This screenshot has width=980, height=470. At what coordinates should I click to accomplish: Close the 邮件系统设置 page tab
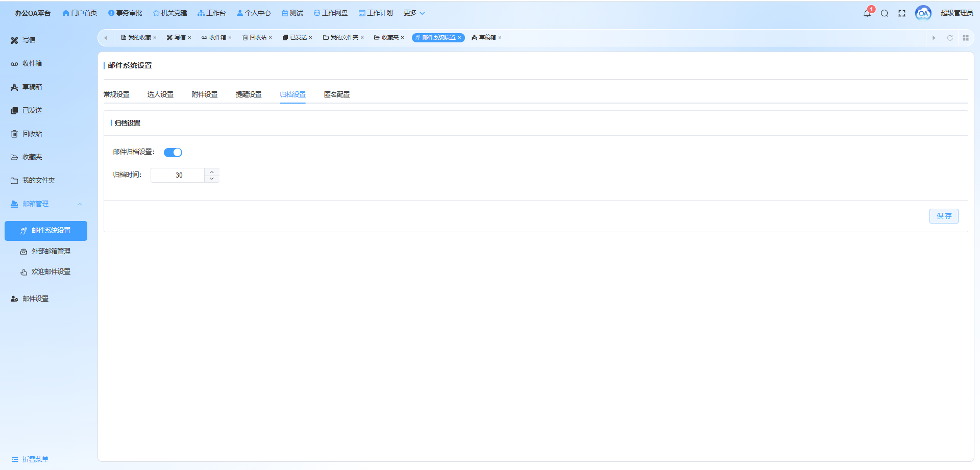coord(459,38)
